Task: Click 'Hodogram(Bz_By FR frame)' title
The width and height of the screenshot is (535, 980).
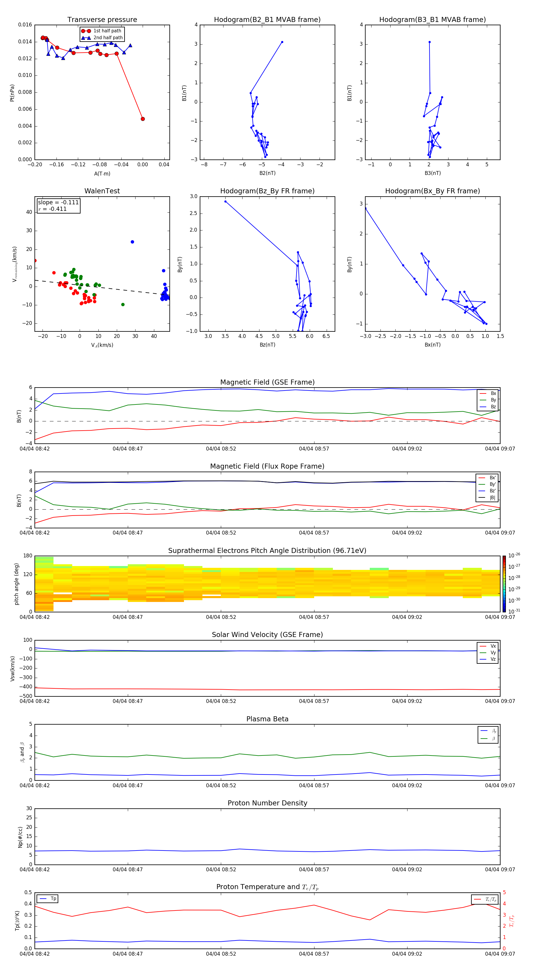Action: [267, 191]
